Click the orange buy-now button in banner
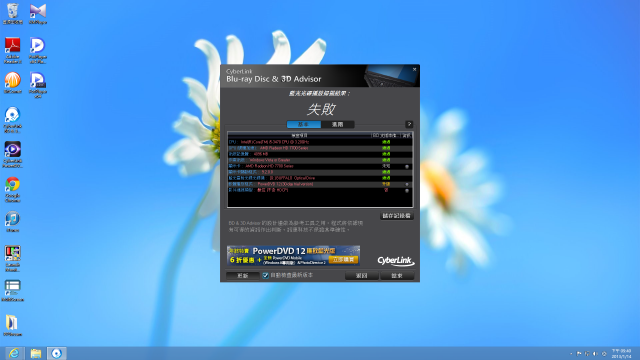 pyautogui.click(x=343, y=260)
